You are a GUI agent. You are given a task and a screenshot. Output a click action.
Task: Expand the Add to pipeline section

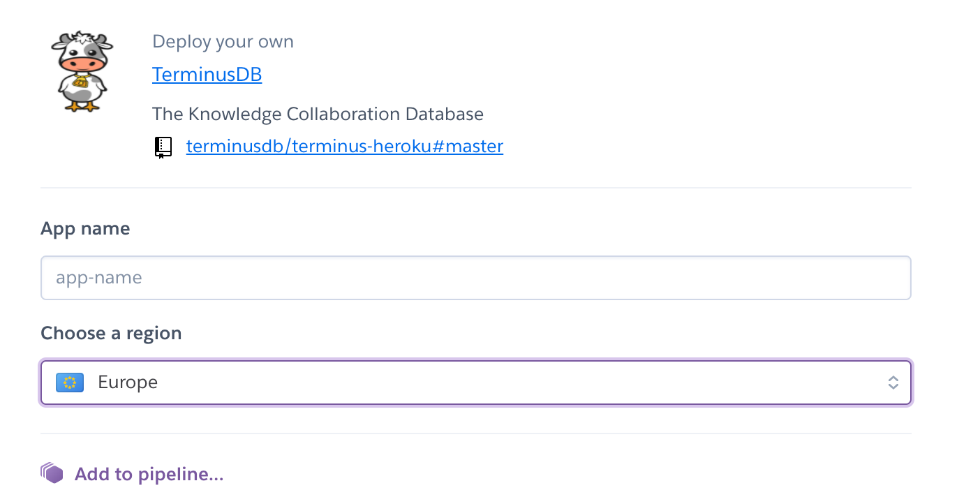click(148, 473)
